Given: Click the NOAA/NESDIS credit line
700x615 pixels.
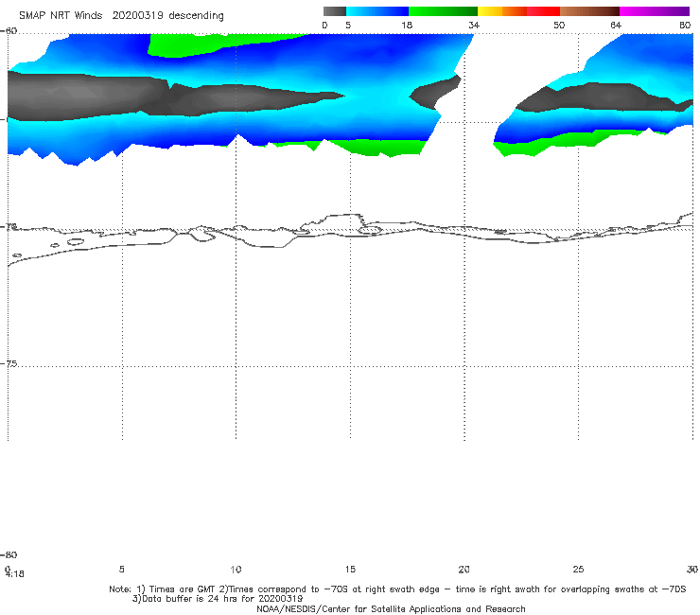Looking at the screenshot, I should tap(391, 609).
